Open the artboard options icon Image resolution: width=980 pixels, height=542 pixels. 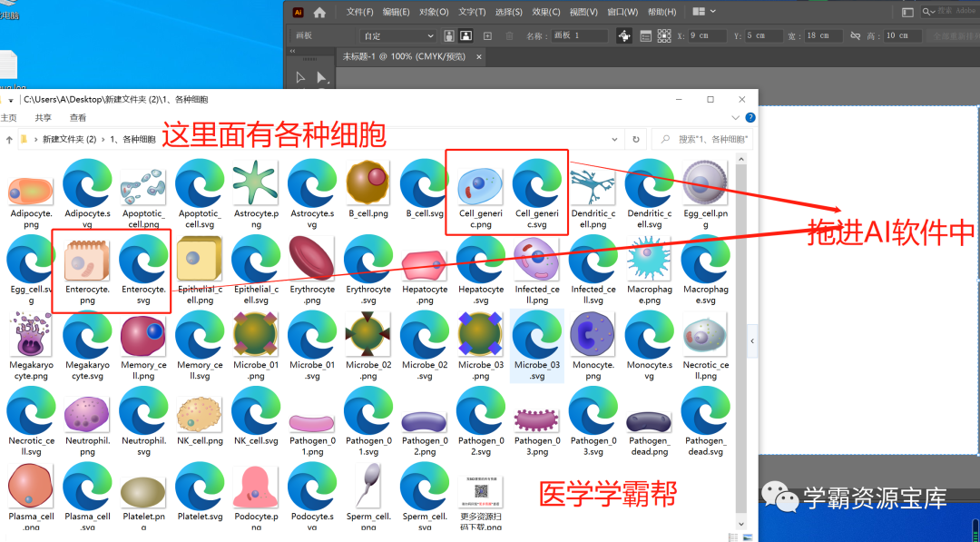click(x=646, y=35)
